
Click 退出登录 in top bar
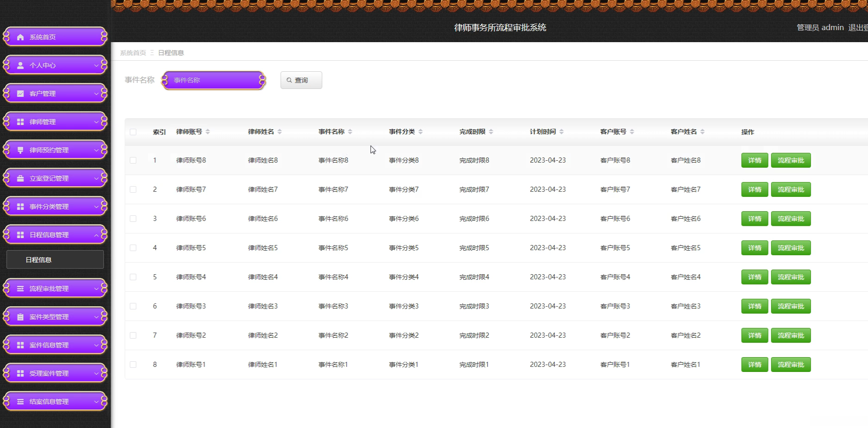click(x=858, y=28)
